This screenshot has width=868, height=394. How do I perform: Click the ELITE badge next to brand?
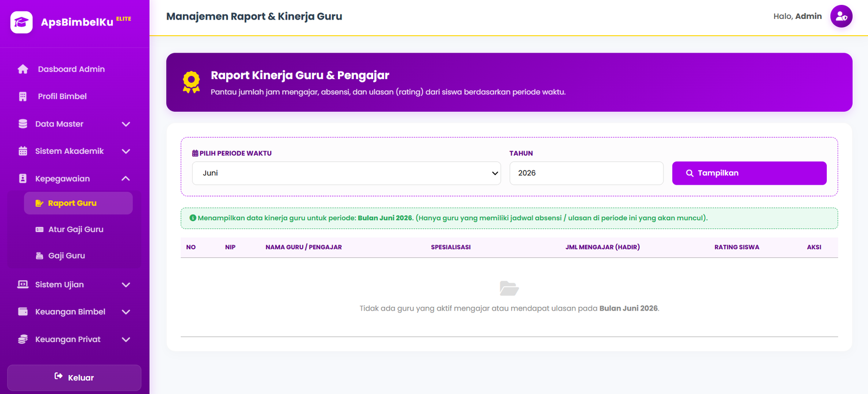pos(124,18)
